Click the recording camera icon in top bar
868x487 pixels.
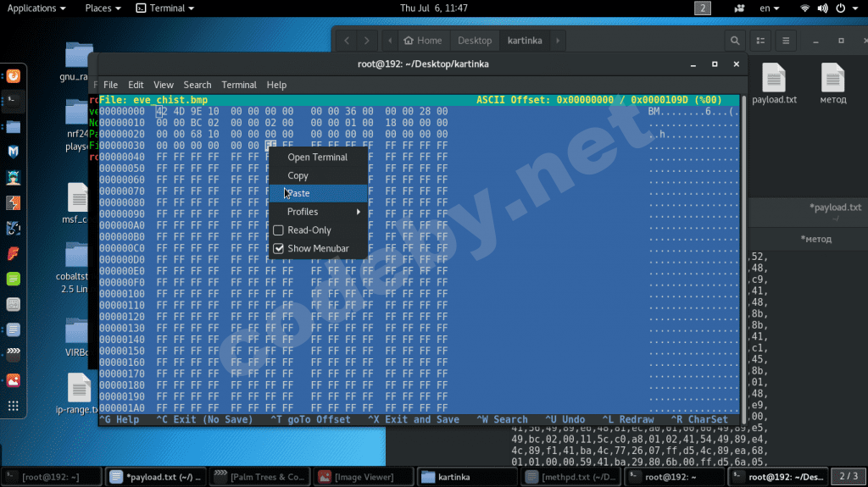coord(739,8)
